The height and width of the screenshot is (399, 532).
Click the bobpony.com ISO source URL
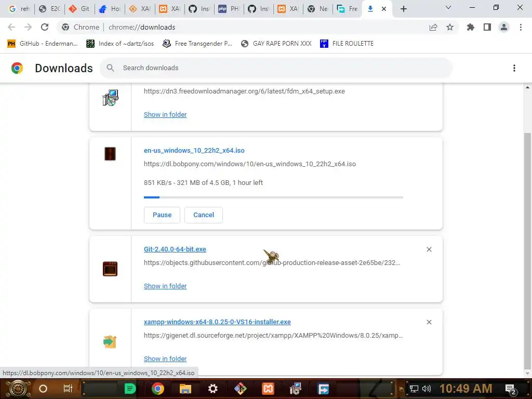coord(250,164)
